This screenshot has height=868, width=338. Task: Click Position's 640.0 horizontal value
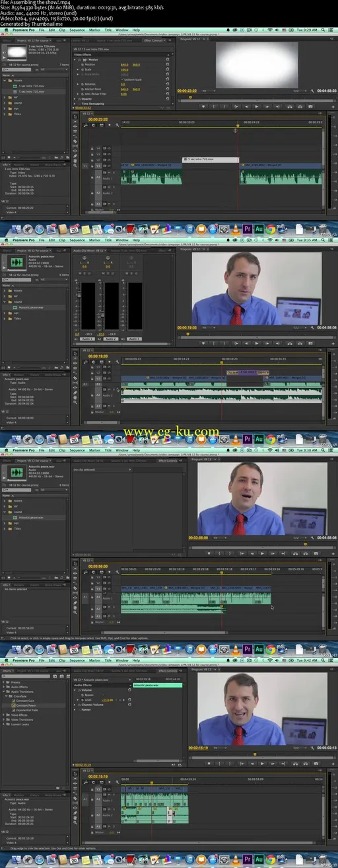tap(123, 64)
